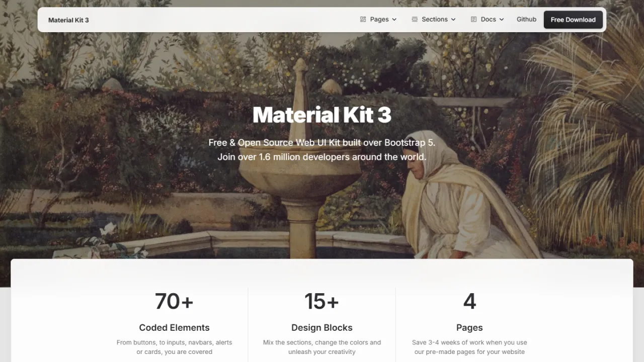The width and height of the screenshot is (644, 362).
Task: Click the Material Kit 3 brand link
Action: tap(68, 20)
